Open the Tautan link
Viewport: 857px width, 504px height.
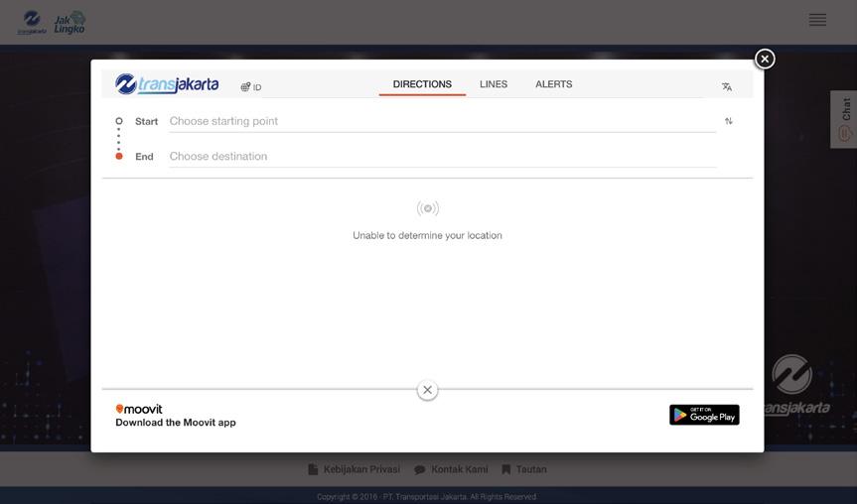coord(524,469)
